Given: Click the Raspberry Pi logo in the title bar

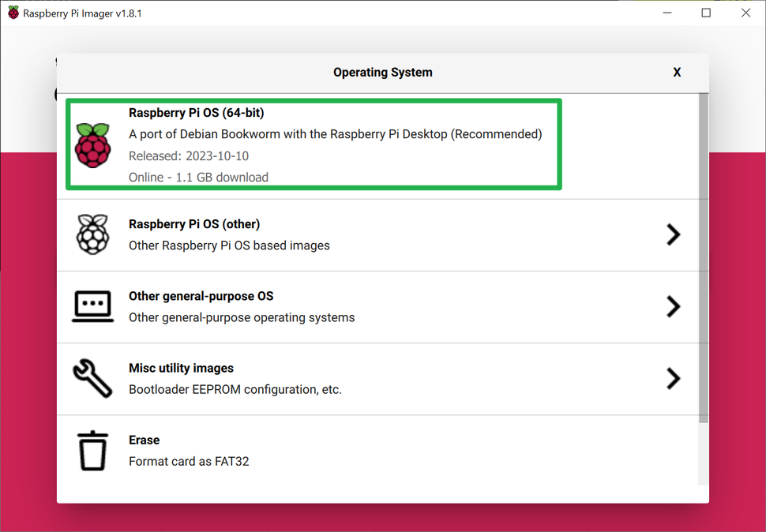Looking at the screenshot, I should point(13,13).
